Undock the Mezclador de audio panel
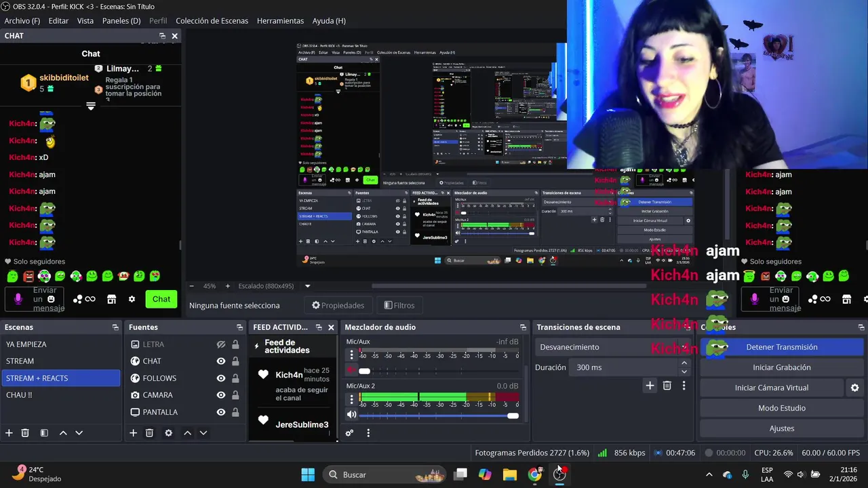The width and height of the screenshot is (868, 488). click(x=523, y=327)
